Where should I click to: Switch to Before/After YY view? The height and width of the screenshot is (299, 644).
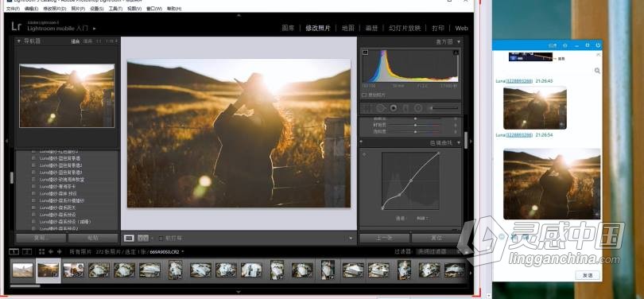[142, 238]
